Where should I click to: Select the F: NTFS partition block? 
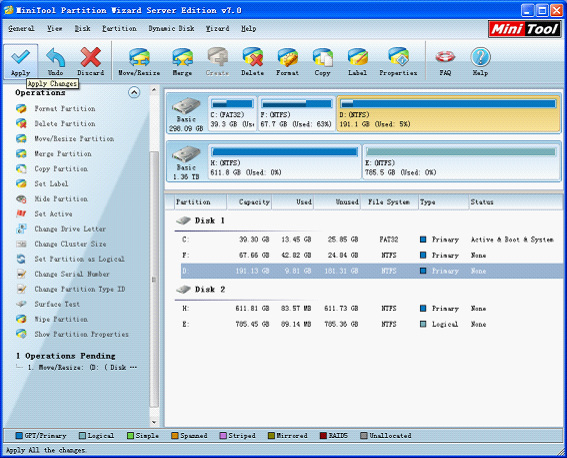click(296, 114)
